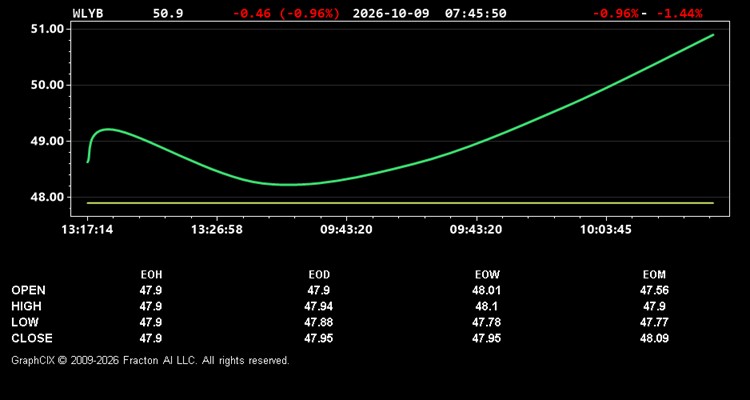Click the 13:17:14 time axis marker
Screen dimensions: 750x400
[88, 230]
